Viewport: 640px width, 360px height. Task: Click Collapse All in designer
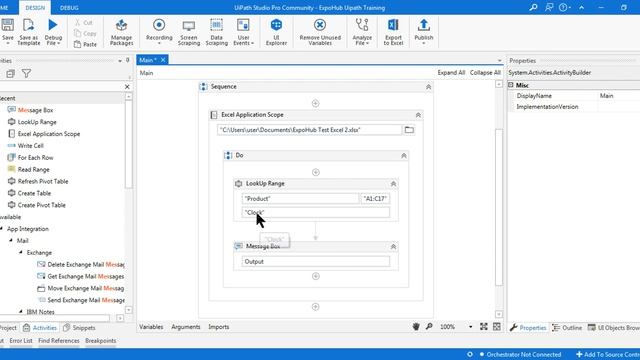click(485, 73)
